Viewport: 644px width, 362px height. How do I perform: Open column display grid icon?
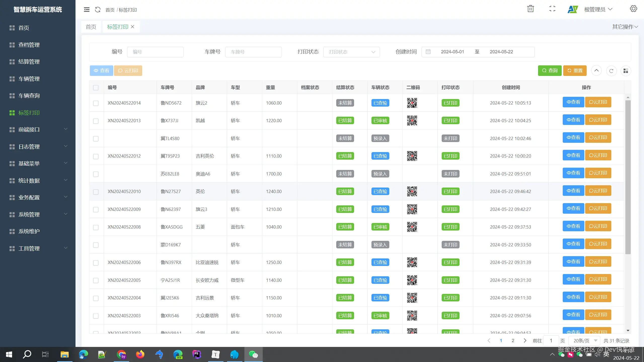(x=626, y=71)
